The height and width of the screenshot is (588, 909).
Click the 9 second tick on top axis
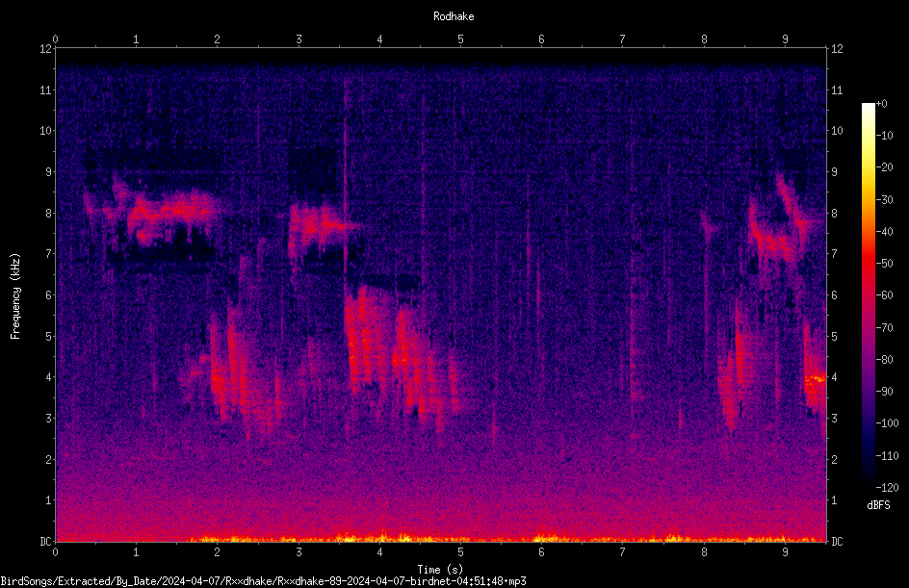click(785, 38)
